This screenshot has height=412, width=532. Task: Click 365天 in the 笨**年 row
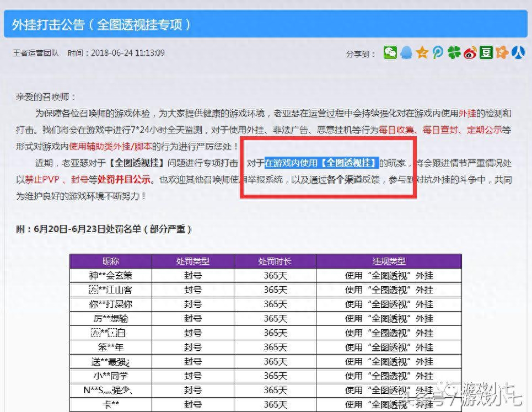275,347
